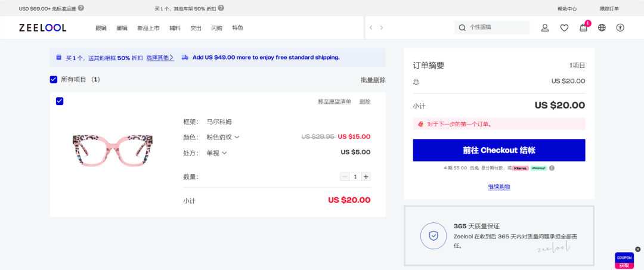Open the wishlist heart icon
The image size is (644, 270).
(x=564, y=27)
